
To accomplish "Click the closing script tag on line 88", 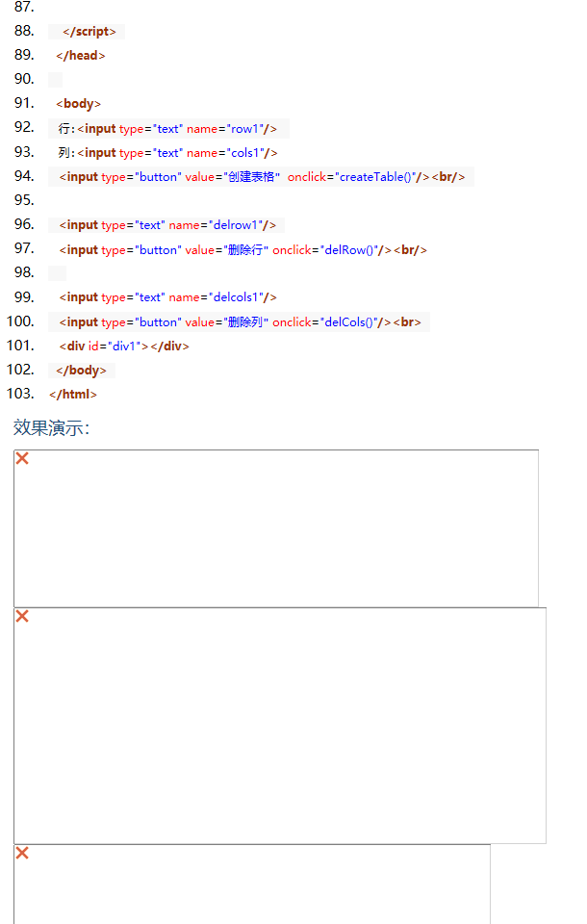I will (x=89, y=31).
